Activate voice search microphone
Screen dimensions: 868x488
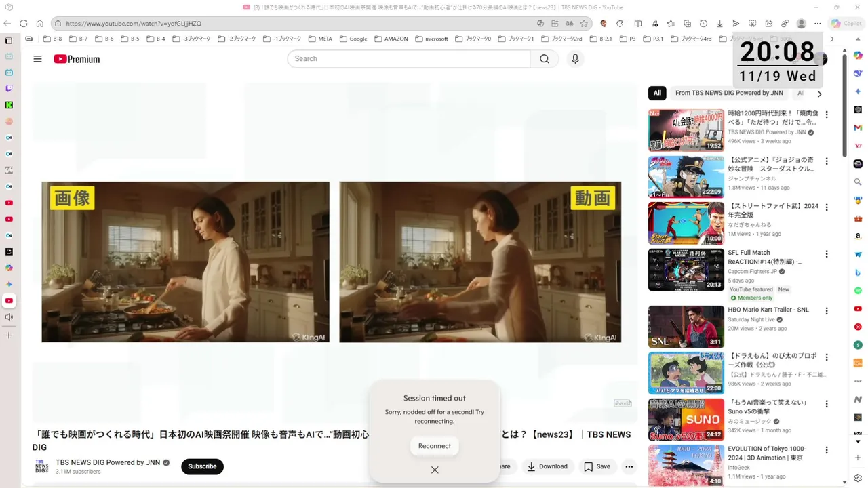pyautogui.click(x=575, y=59)
